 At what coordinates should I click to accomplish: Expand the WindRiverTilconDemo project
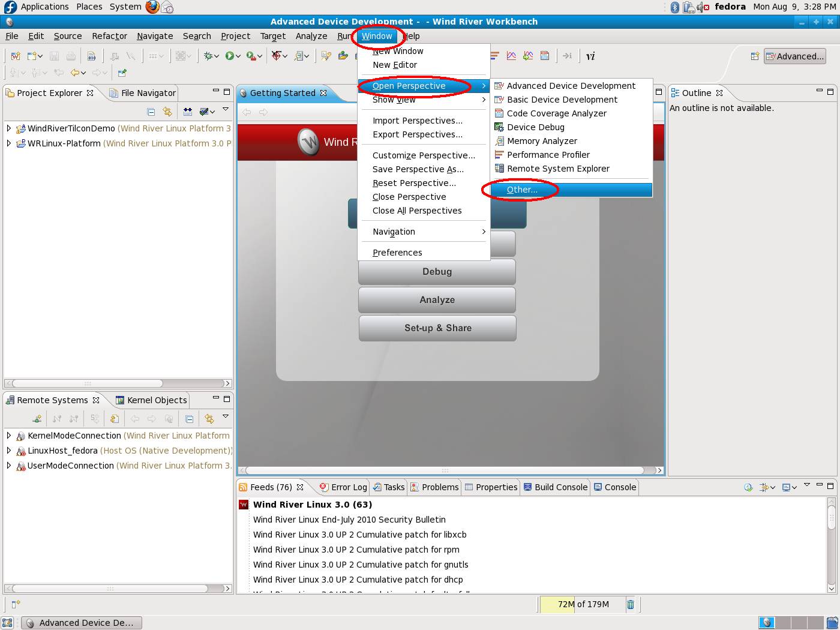tap(8, 128)
